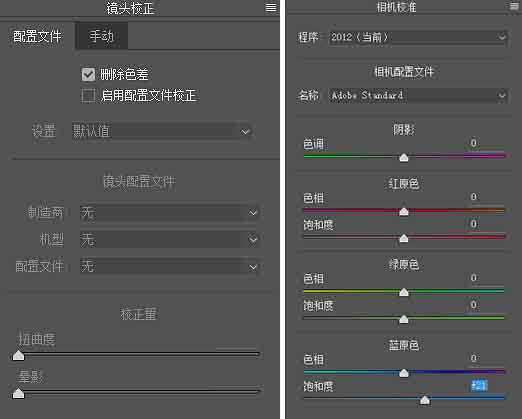Click the 绿原色 饱和度 slider handle
The height and width of the screenshot is (419, 522).
pos(404,319)
